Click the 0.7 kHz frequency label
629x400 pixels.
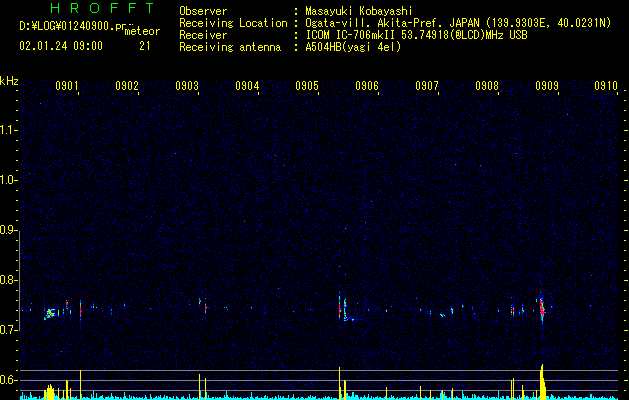(x=8, y=330)
